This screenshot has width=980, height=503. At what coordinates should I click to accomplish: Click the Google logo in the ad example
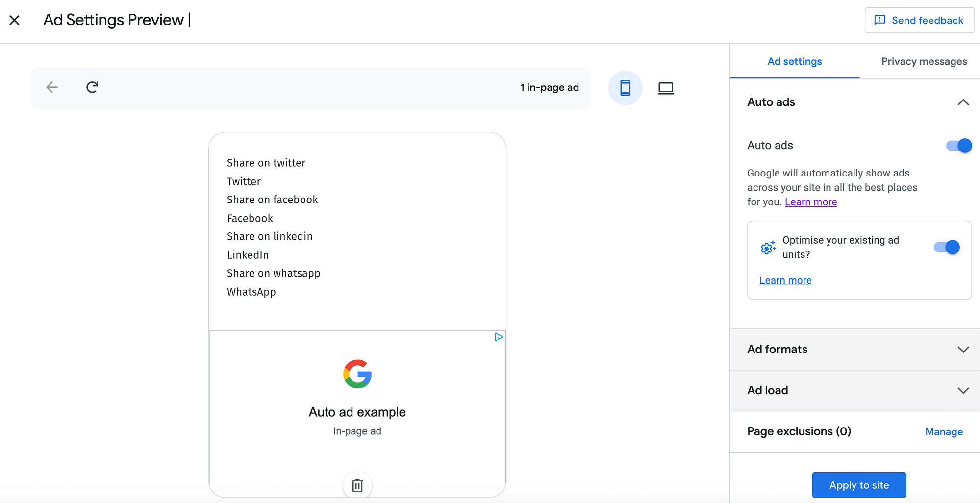coord(357,375)
